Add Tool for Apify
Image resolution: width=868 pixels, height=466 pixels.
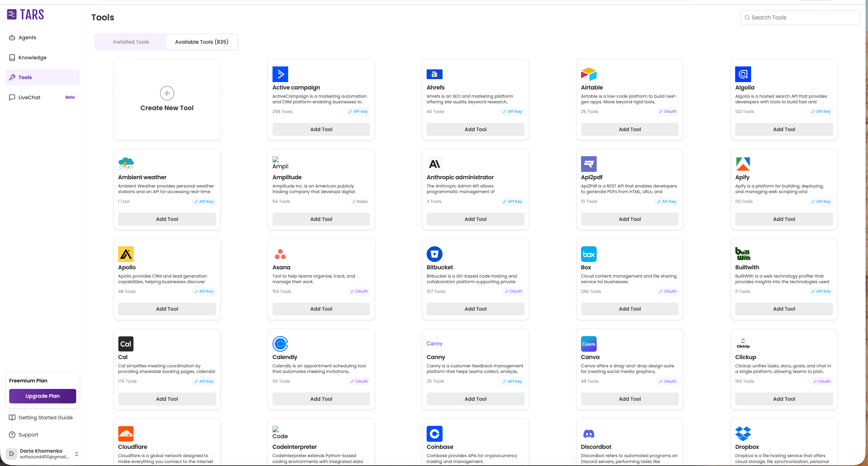[x=784, y=219]
